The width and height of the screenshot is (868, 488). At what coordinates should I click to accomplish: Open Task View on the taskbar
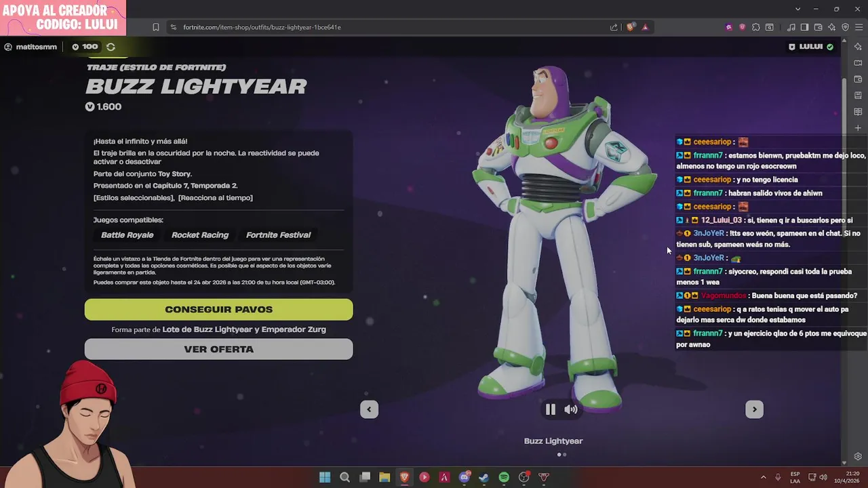[365, 477]
